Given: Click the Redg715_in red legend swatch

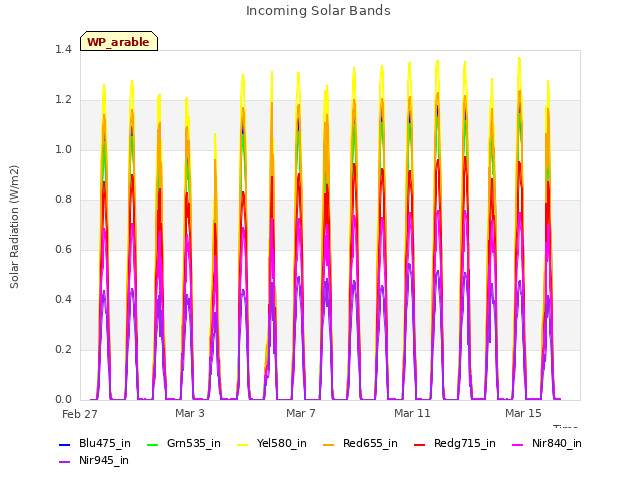Looking at the screenshot, I should pos(420,444).
